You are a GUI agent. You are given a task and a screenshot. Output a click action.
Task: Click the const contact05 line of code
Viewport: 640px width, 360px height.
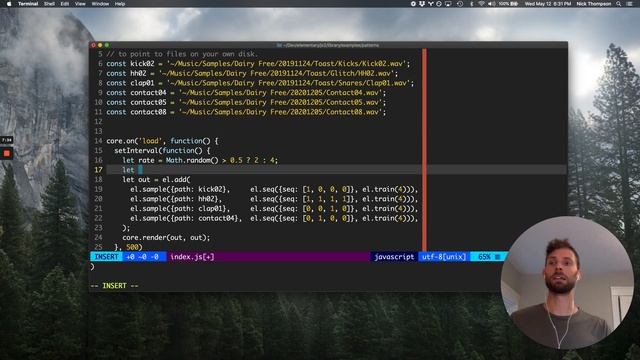pos(246,102)
